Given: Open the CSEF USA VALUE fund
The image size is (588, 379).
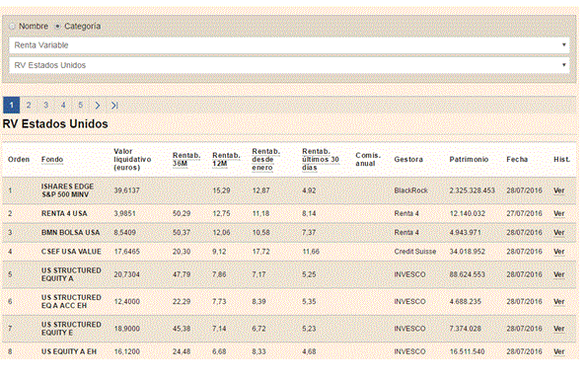Looking at the screenshot, I should (x=71, y=252).
